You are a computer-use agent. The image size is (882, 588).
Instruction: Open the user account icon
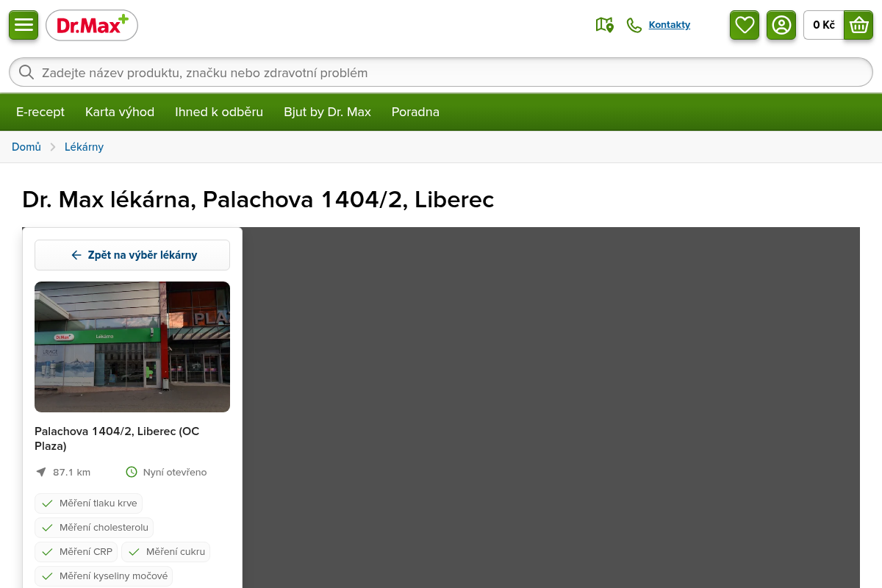click(781, 25)
